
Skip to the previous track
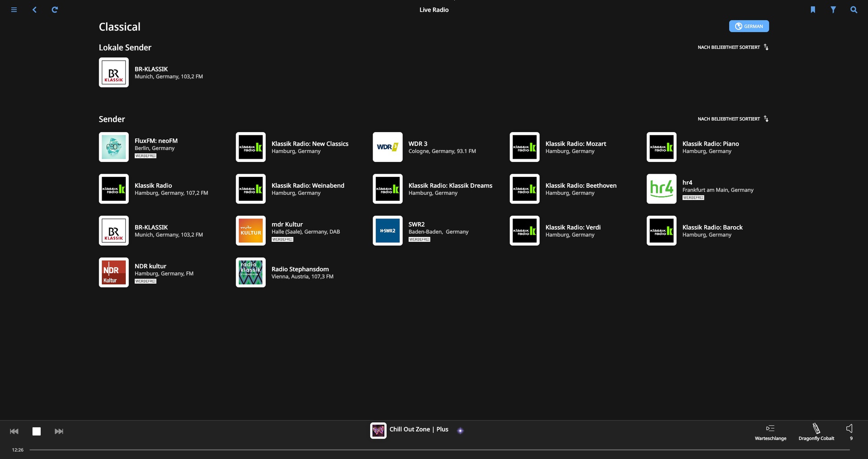[14, 431]
